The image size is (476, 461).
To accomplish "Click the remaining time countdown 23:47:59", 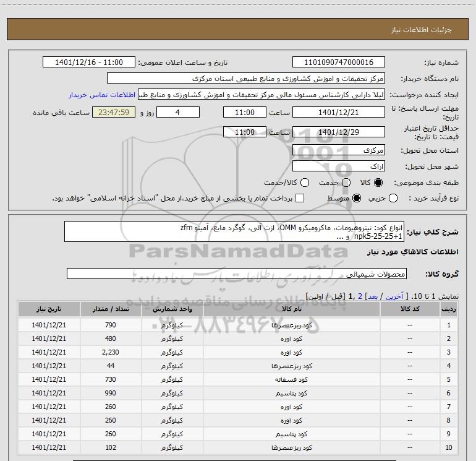I will [114, 112].
